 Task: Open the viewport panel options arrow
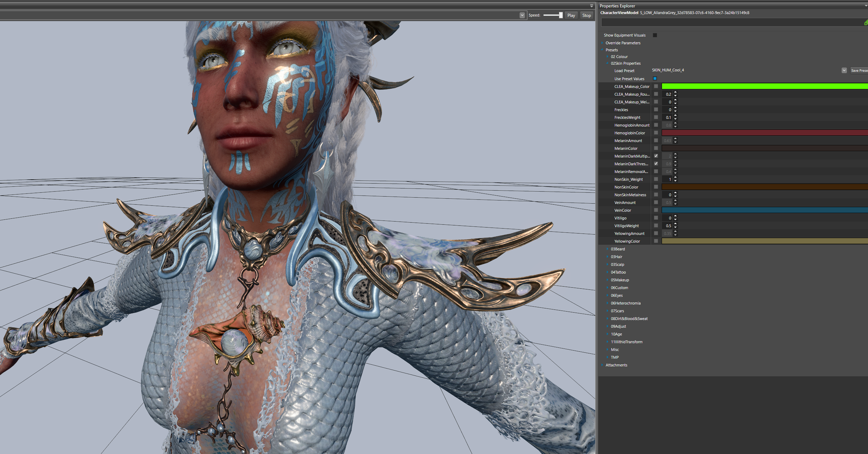(591, 6)
